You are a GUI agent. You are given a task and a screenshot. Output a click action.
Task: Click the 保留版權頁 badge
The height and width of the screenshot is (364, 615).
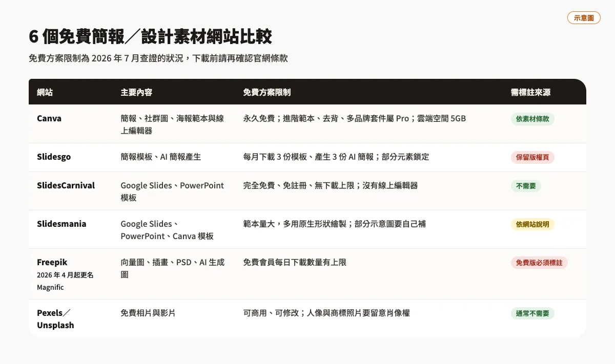point(532,157)
